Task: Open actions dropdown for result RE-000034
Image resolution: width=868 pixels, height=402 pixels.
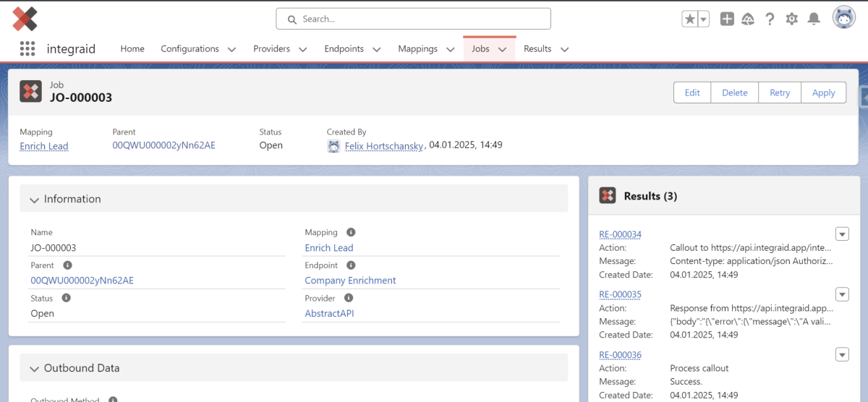Action: click(x=842, y=234)
